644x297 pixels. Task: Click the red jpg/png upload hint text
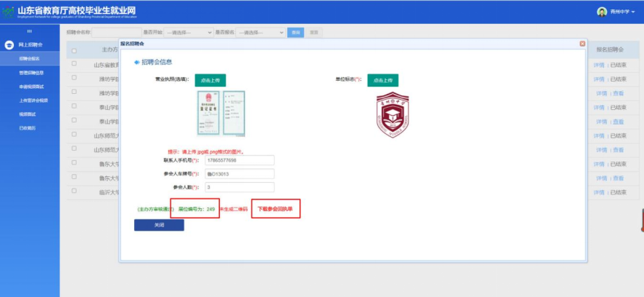pyautogui.click(x=207, y=151)
